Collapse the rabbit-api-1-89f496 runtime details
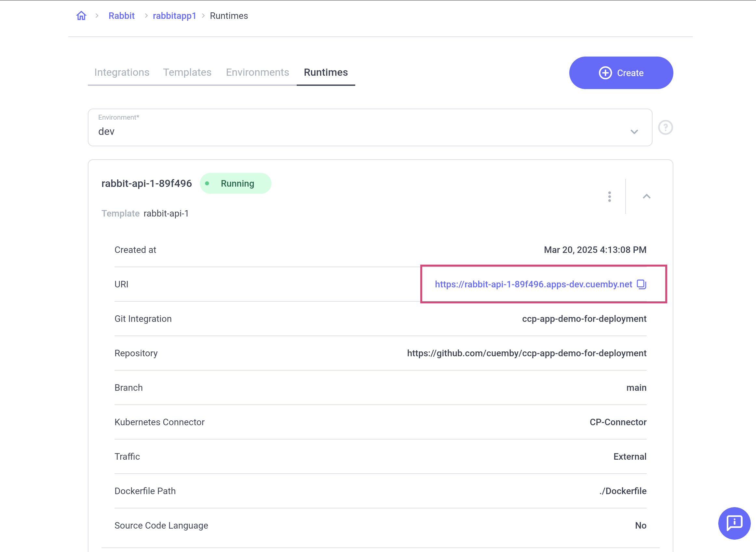 (646, 197)
